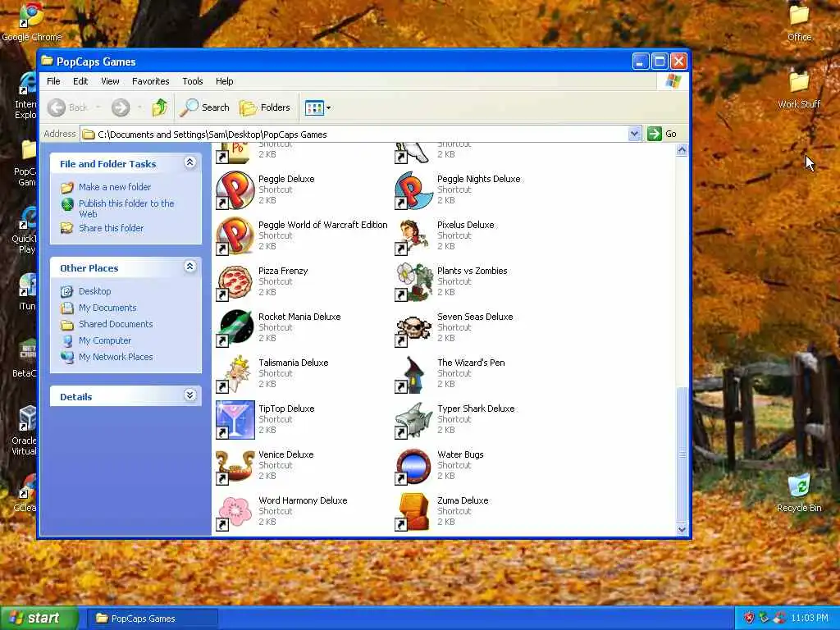
Task: Open My Documents link
Action: [107, 308]
